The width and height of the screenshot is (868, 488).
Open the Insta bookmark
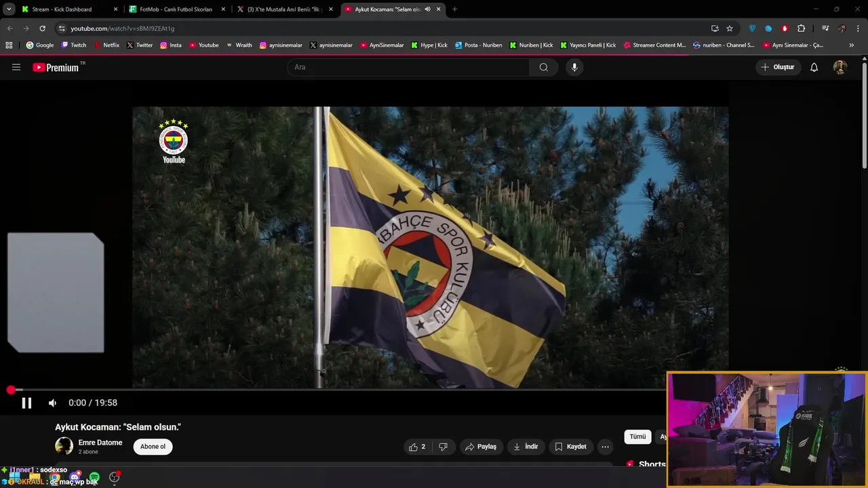(x=171, y=45)
